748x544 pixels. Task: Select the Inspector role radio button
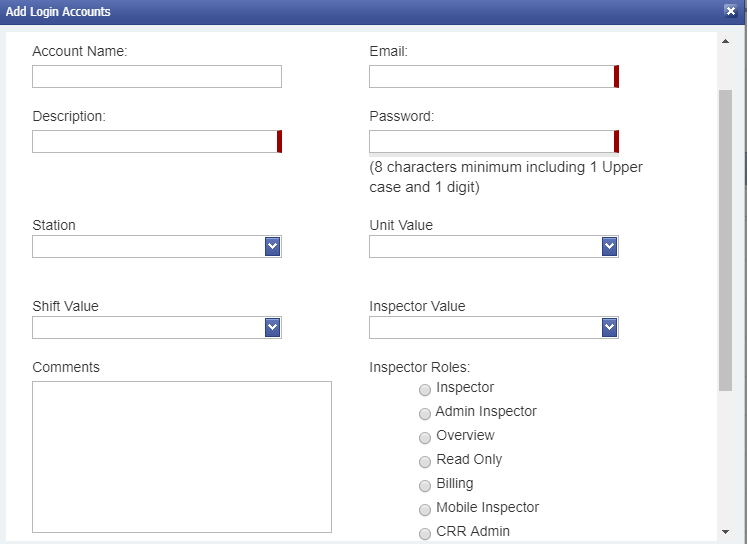(425, 390)
